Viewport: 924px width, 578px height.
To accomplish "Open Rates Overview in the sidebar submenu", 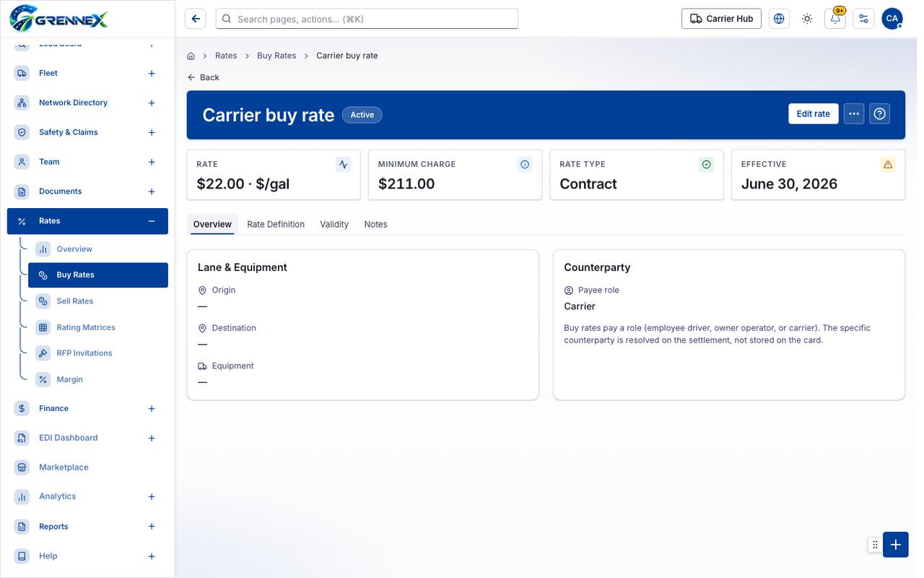I will point(98,249).
